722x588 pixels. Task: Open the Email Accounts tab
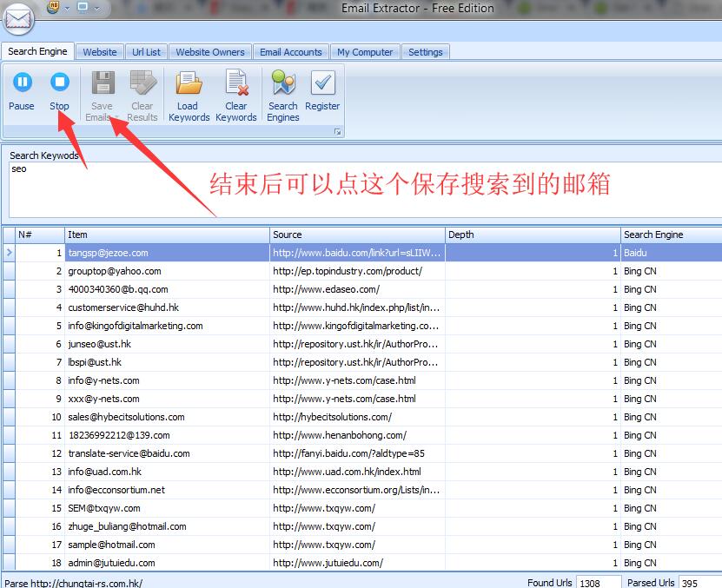290,52
